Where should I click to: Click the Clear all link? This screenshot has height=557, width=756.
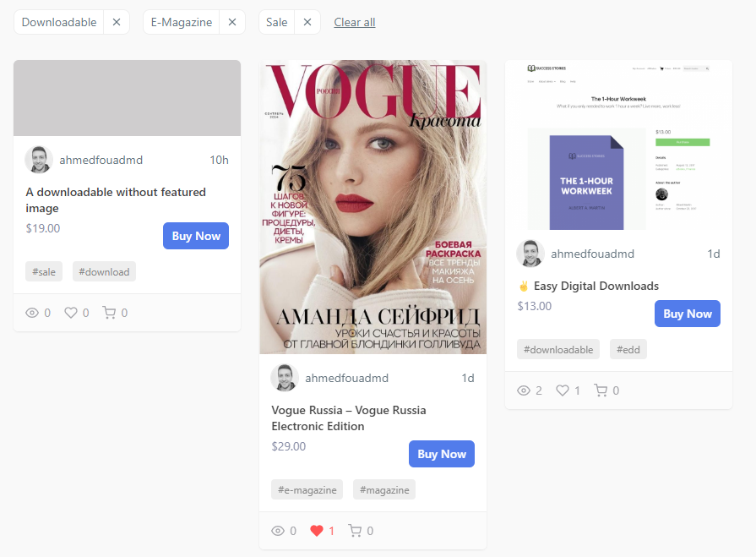(x=355, y=22)
